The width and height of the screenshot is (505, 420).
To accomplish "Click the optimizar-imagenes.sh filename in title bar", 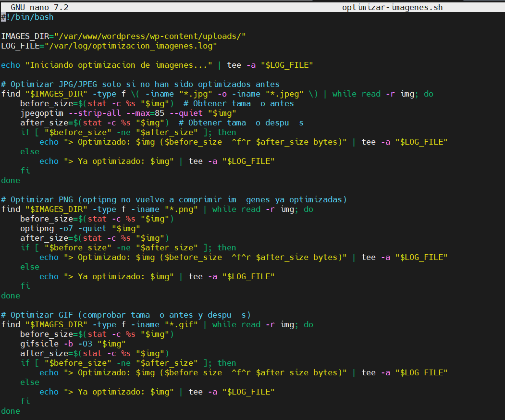I will 392,7.
